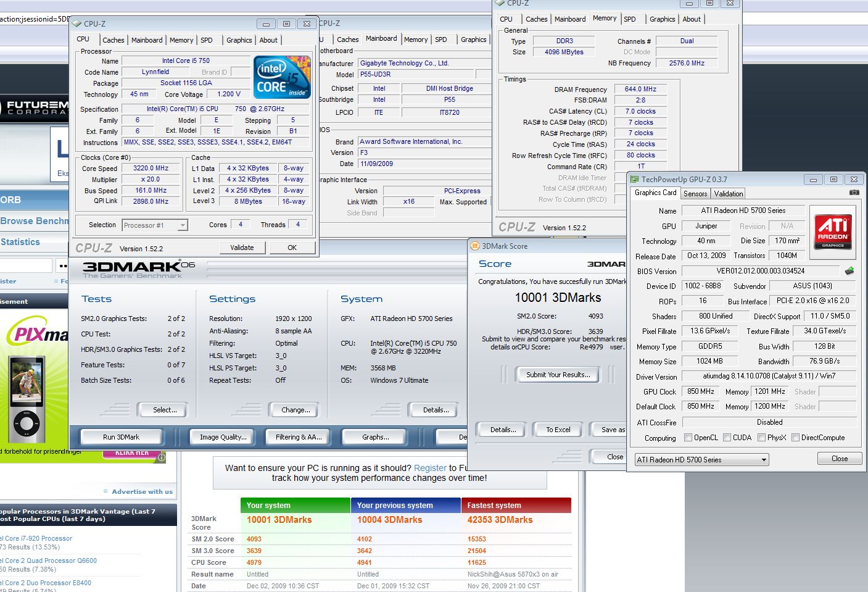868x592 pixels.
Task: Click the 3DMark Score window title icon
Action: [475, 246]
